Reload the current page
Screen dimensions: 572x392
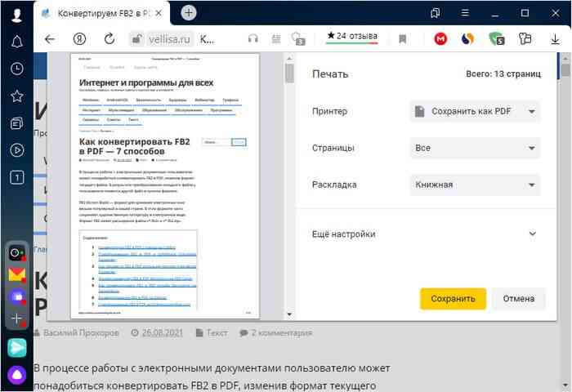[x=109, y=38]
